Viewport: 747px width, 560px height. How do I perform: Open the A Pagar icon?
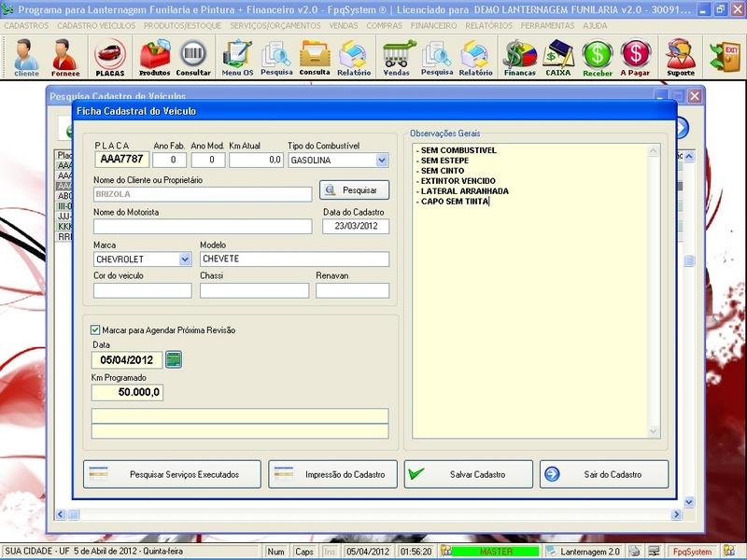click(635, 57)
